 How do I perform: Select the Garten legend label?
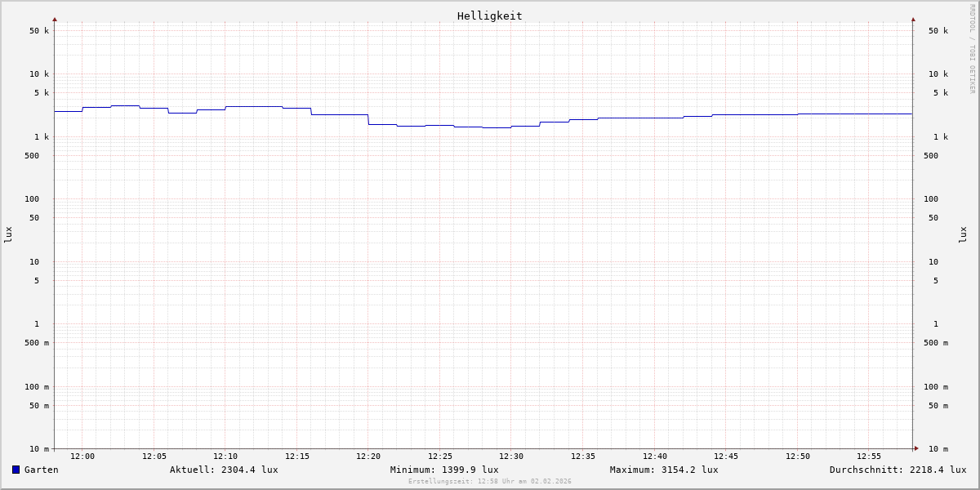[x=41, y=470]
